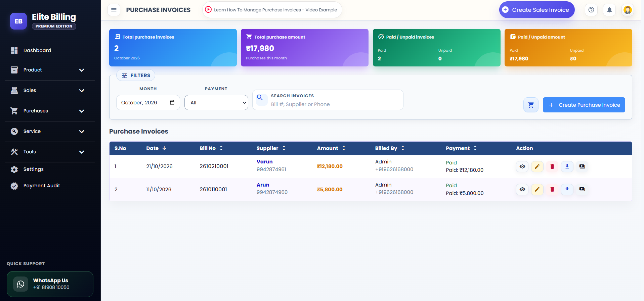Expand the Purchases menu

pos(50,111)
